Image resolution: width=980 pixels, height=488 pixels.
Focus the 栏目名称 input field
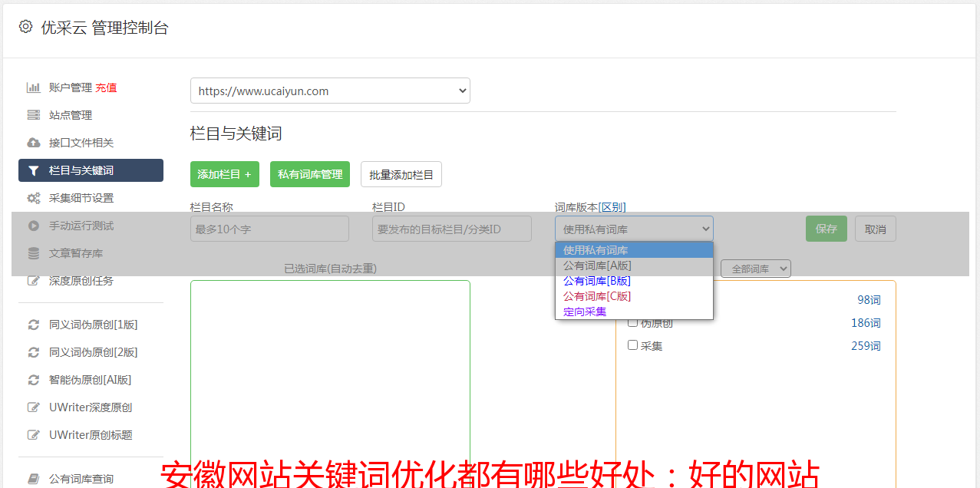(269, 229)
